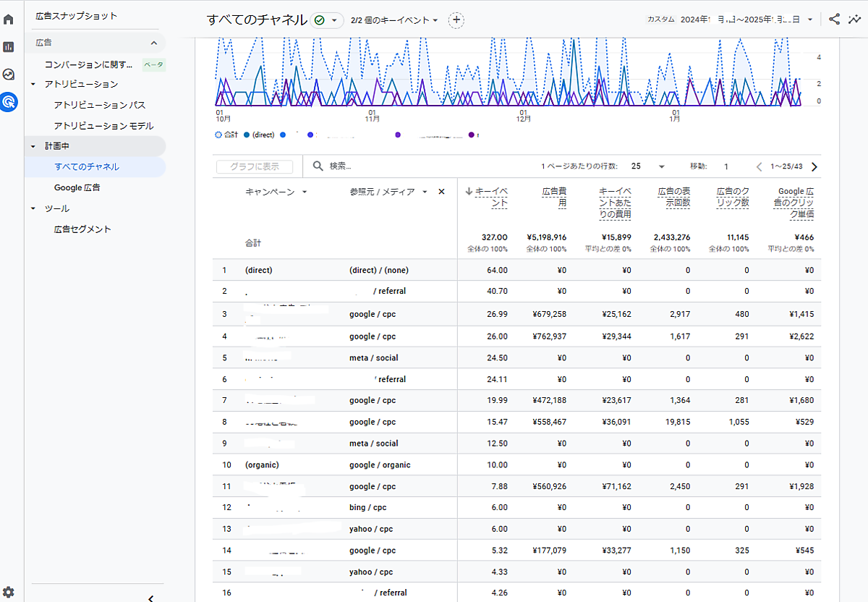Toggle the 合計 series in chart legend
The width and height of the screenshot is (868, 602).
pos(226,135)
